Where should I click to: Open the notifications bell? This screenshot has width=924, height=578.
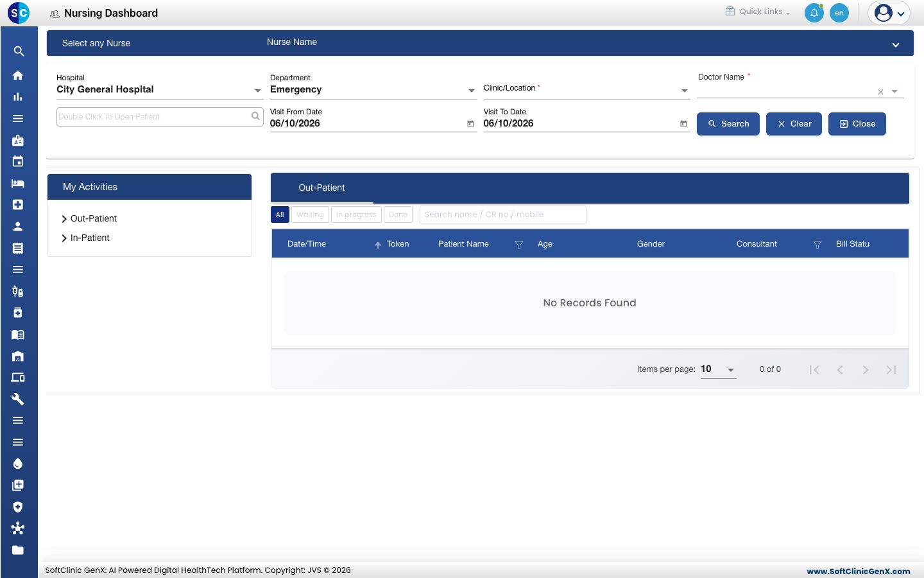[814, 13]
